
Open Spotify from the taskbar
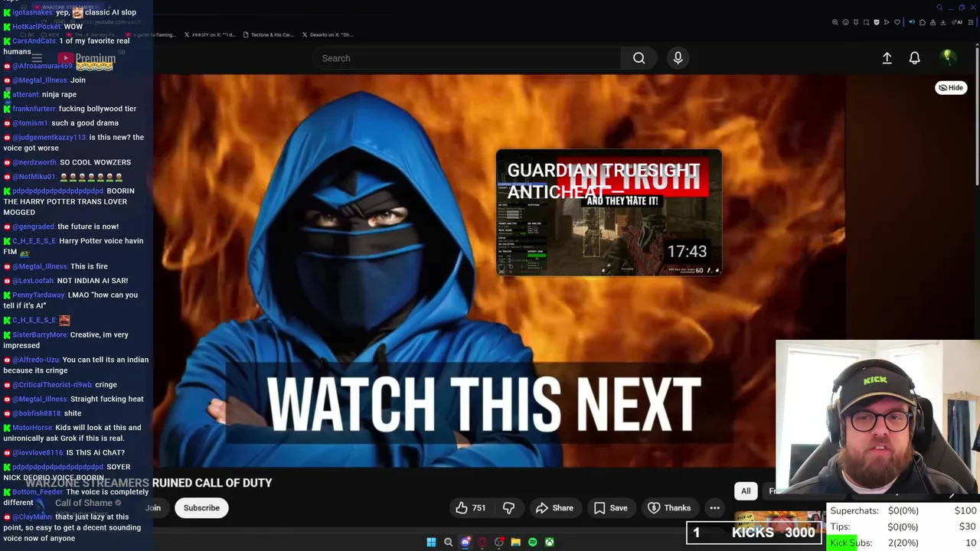(x=532, y=542)
